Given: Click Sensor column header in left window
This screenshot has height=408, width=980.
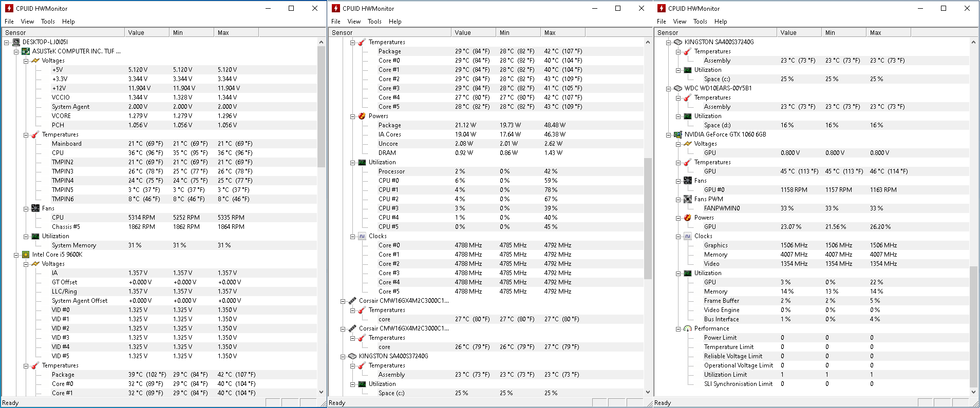Looking at the screenshot, I should point(63,32).
